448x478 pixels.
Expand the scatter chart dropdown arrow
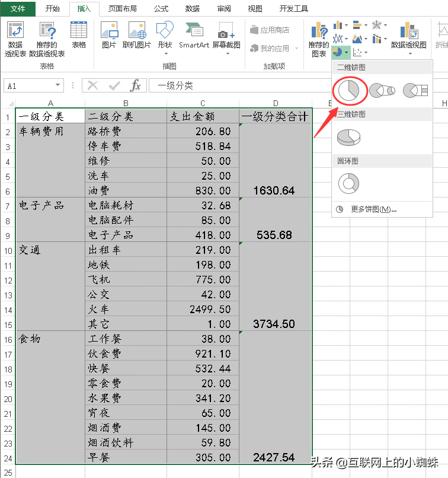coord(366,53)
